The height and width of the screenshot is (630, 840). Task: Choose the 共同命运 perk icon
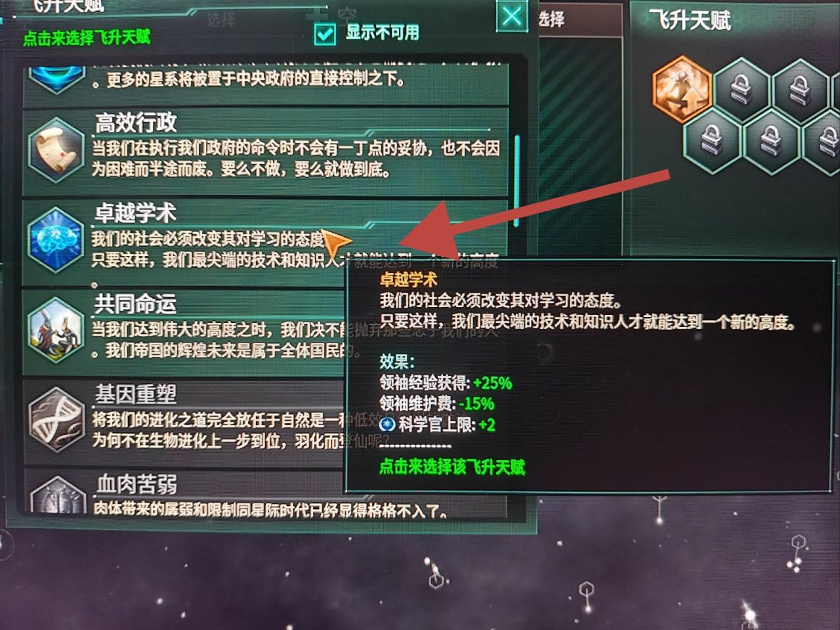point(56,331)
